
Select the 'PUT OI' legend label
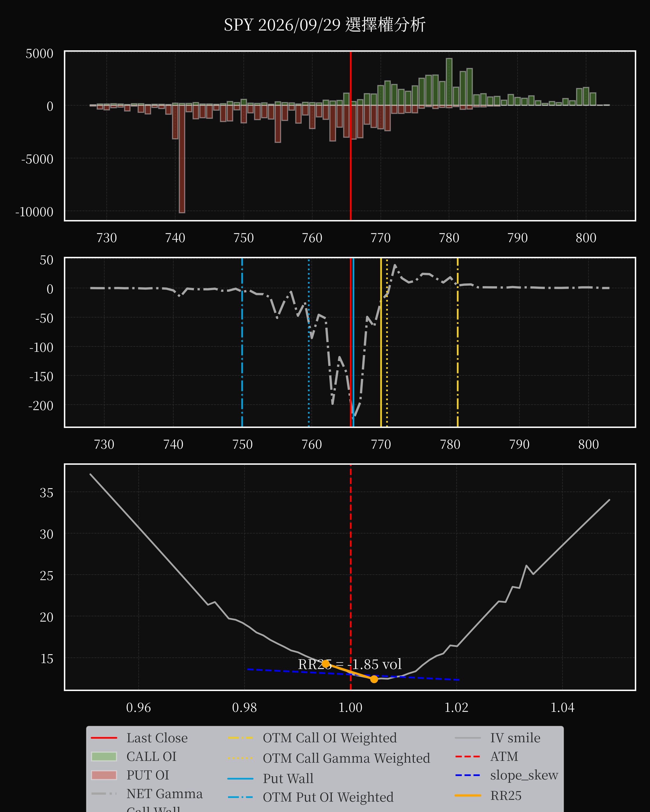(148, 775)
